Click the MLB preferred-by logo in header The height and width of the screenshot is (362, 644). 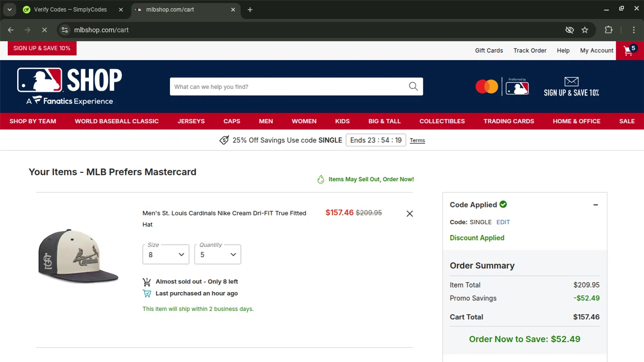517,87
